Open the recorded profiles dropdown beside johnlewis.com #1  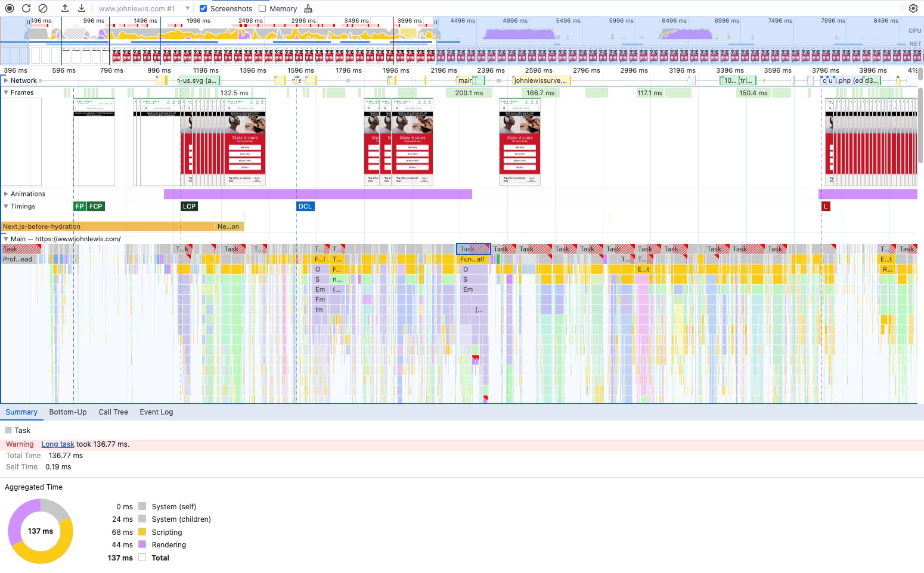[188, 8]
